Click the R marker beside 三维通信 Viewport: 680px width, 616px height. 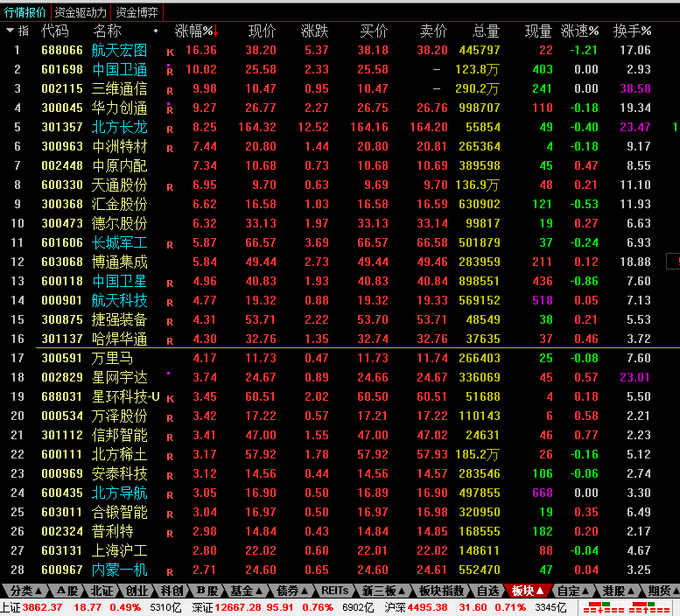coord(170,92)
